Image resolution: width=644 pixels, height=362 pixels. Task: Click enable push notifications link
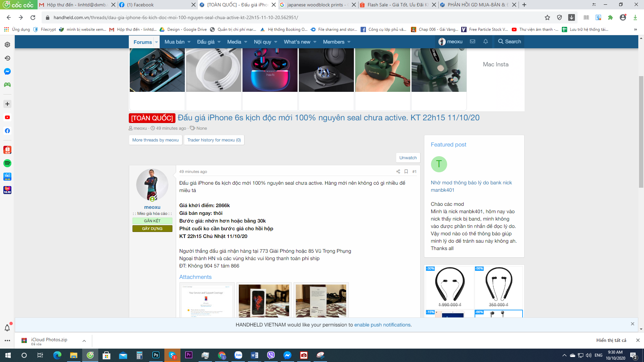(x=383, y=325)
